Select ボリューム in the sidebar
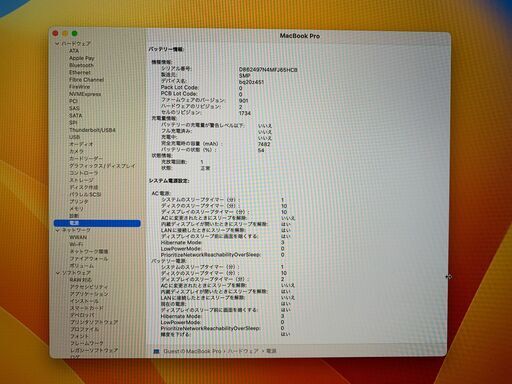Screen dimensions: 512x384 81,266
